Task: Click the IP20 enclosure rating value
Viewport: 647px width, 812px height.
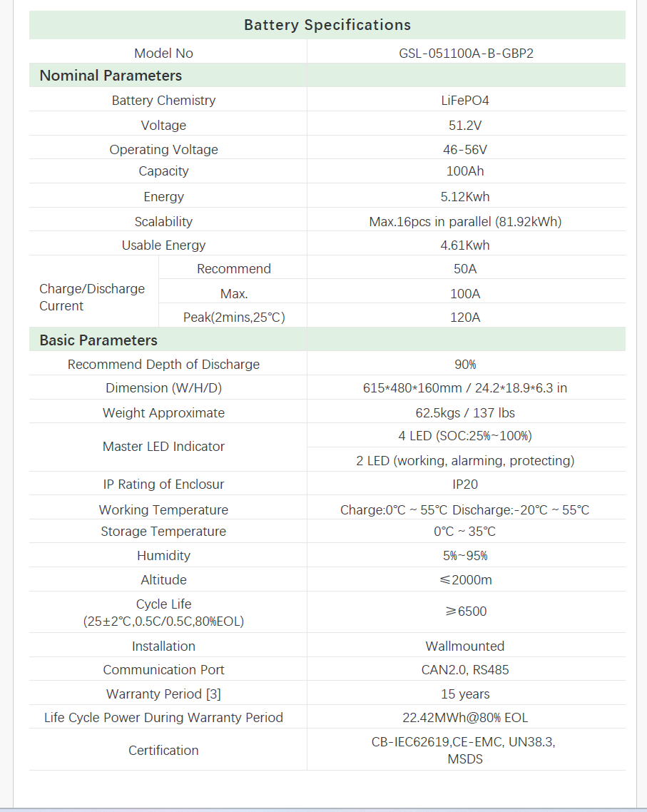Action: coord(465,484)
